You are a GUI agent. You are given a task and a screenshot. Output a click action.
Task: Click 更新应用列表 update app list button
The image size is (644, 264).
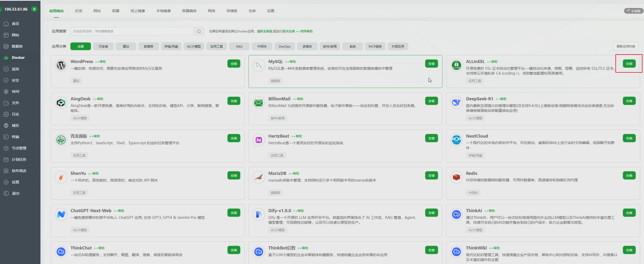point(626,47)
